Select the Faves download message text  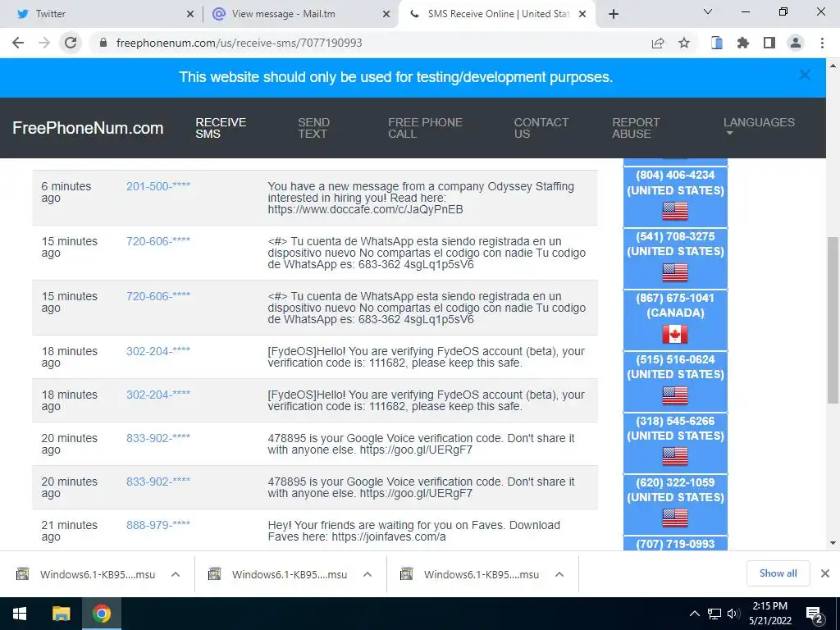click(x=414, y=531)
